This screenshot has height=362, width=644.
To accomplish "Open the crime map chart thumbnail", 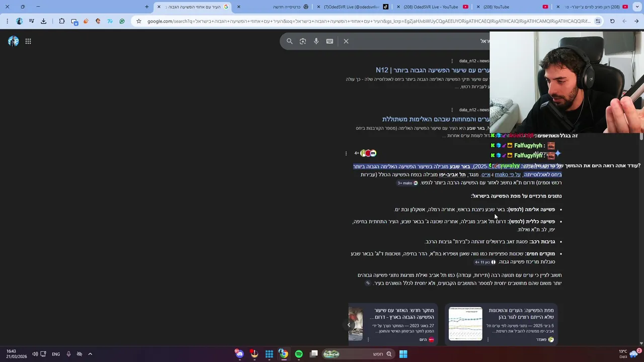I will click(465, 324).
